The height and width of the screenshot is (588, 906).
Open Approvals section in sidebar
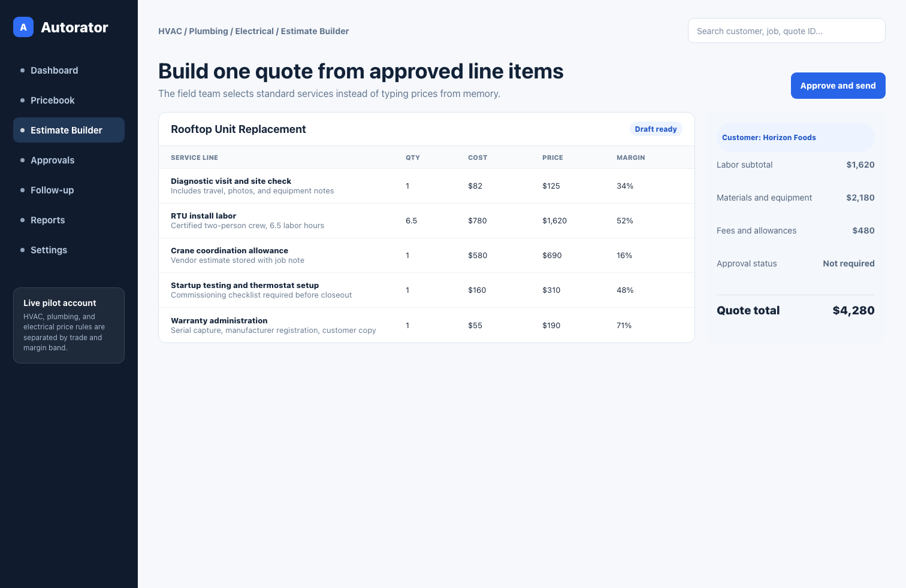click(69, 160)
